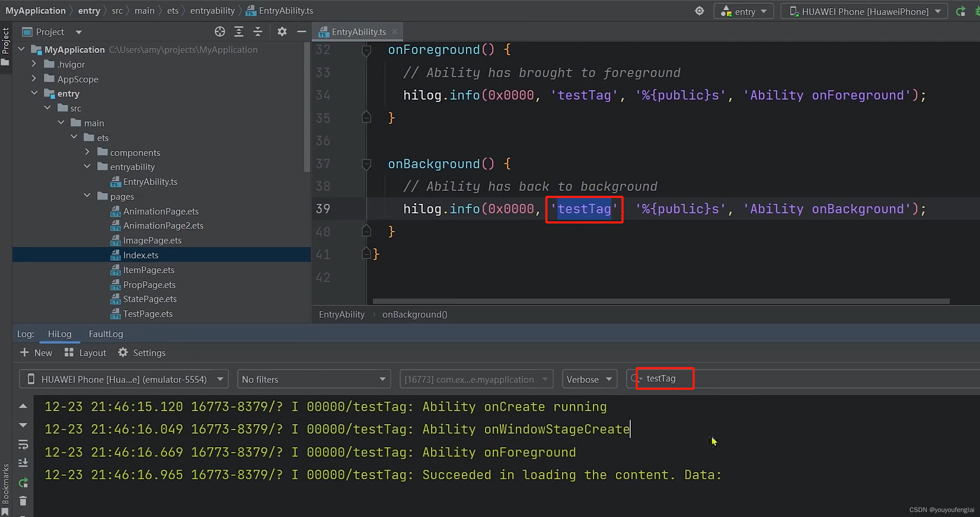The height and width of the screenshot is (517, 980).
Task: Click the FaultLog tab in log panel
Action: click(x=106, y=333)
